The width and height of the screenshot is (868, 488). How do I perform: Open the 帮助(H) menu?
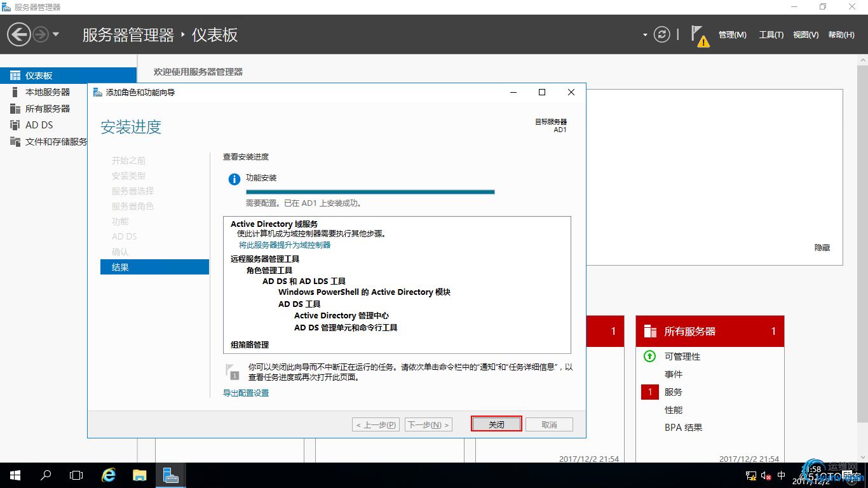tap(841, 35)
